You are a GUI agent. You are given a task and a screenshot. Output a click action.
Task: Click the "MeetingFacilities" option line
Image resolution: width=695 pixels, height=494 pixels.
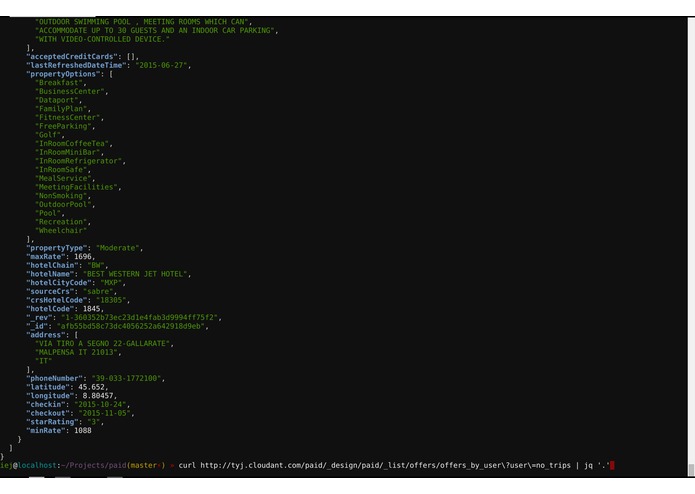coord(78,187)
